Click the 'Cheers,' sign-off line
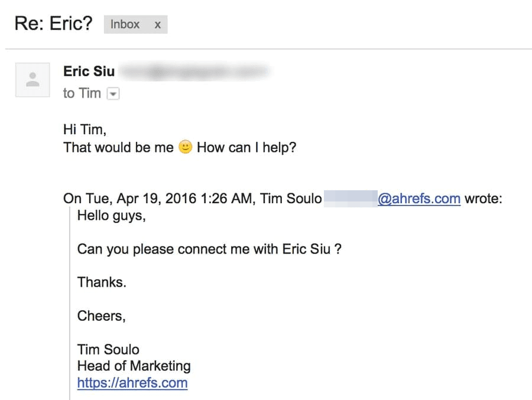This screenshot has width=532, height=400. (101, 316)
